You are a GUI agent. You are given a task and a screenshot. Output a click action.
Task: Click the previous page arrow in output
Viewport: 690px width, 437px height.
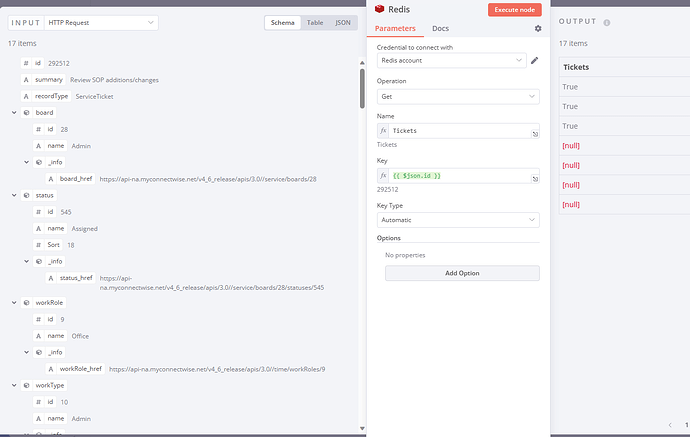670,425
